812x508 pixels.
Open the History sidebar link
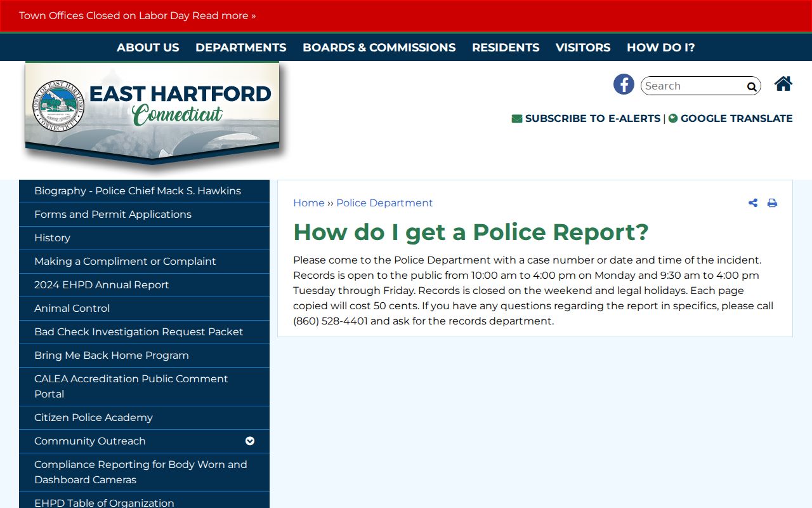pyautogui.click(x=144, y=238)
